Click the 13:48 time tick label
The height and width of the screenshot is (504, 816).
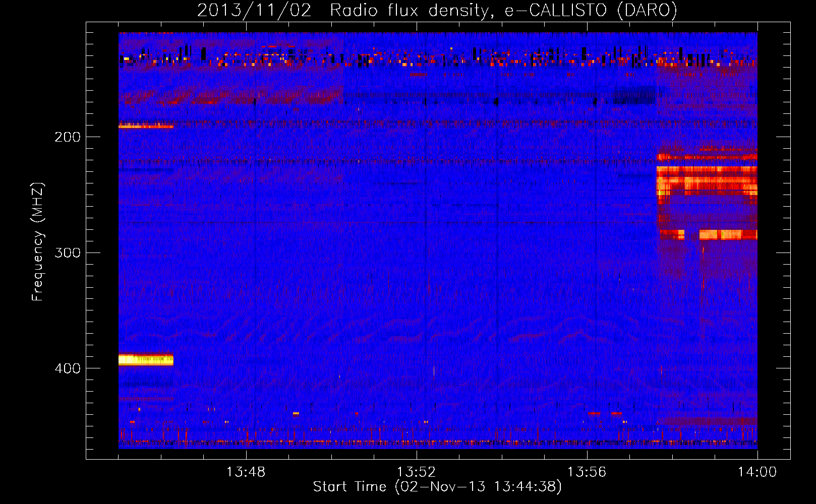point(246,472)
